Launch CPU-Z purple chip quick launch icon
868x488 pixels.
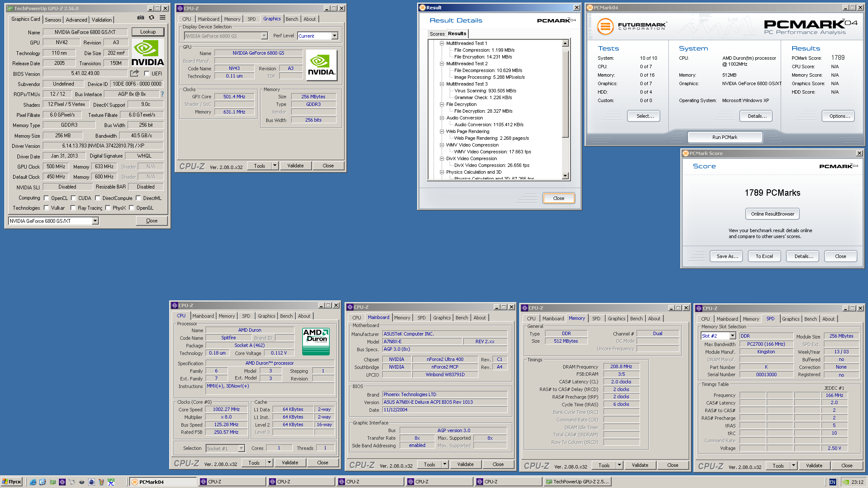click(62, 482)
